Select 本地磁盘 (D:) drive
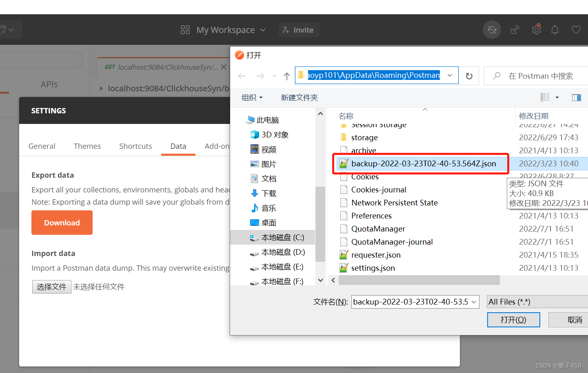Screen dimensions: 588x373 pyautogui.click(x=277, y=252)
